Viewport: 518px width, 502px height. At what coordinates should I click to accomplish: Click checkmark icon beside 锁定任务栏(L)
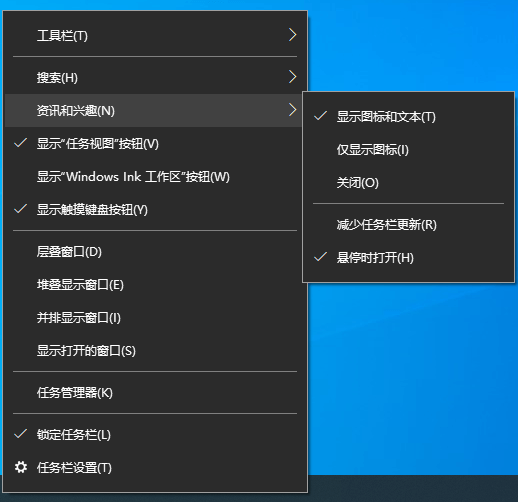pos(21,434)
